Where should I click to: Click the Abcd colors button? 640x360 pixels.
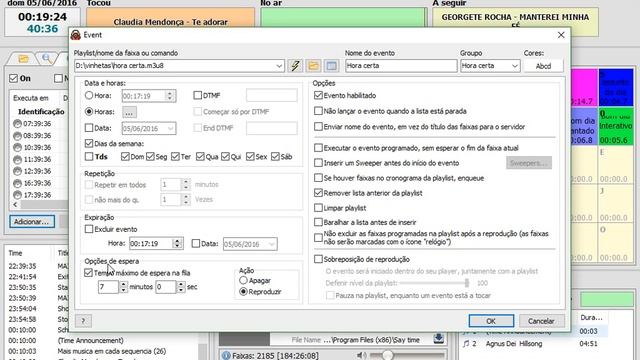click(x=543, y=66)
